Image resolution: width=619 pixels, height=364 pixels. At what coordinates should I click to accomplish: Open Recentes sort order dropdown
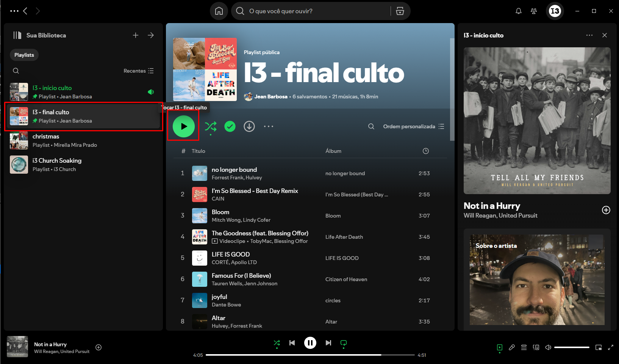(x=139, y=71)
